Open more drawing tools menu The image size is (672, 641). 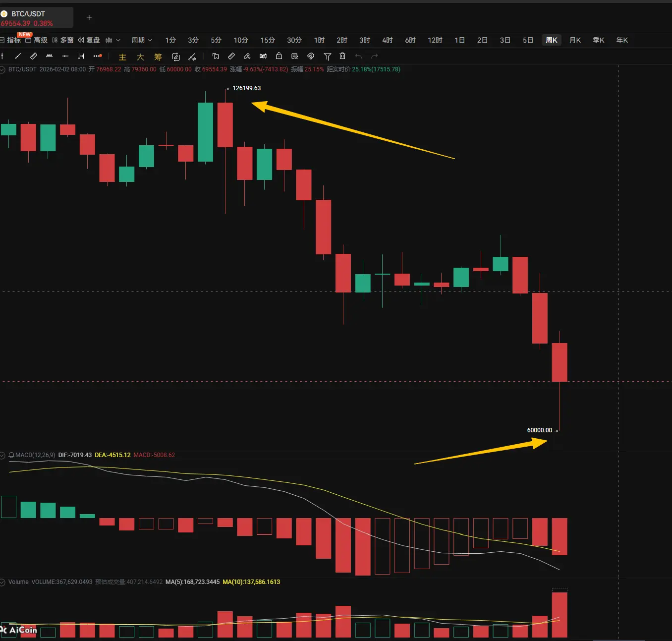click(98, 56)
